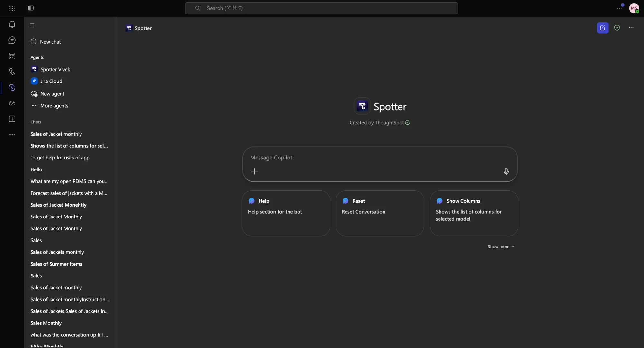Start a new chat with compose icon
Image resolution: width=644 pixels, height=348 pixels.
click(x=602, y=28)
